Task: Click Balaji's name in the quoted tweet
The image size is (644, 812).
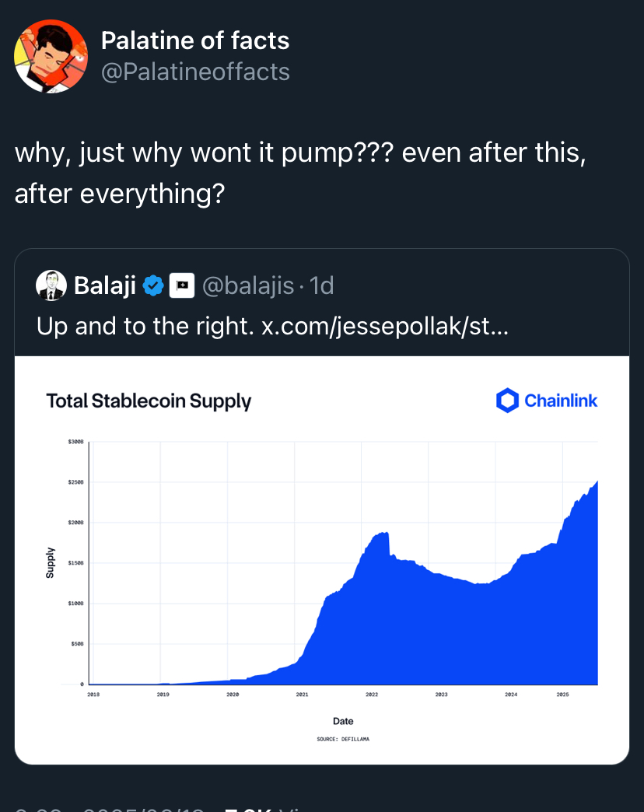Action: coord(105,285)
